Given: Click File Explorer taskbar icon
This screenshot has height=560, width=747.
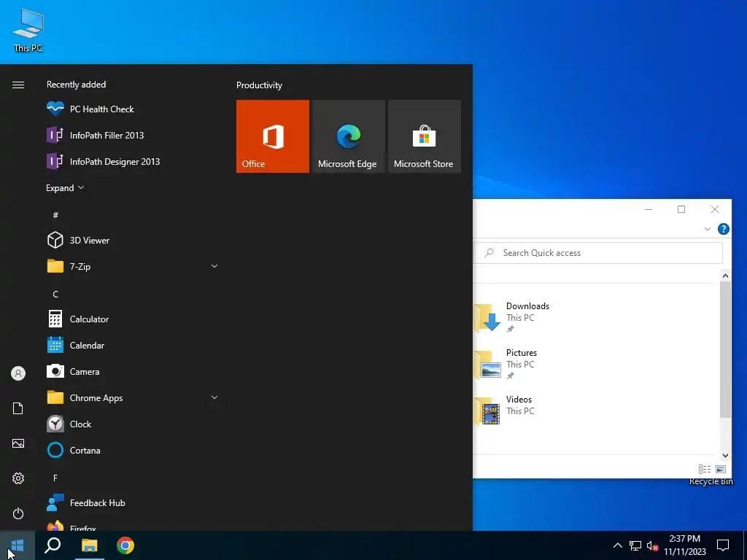Looking at the screenshot, I should tap(89, 545).
